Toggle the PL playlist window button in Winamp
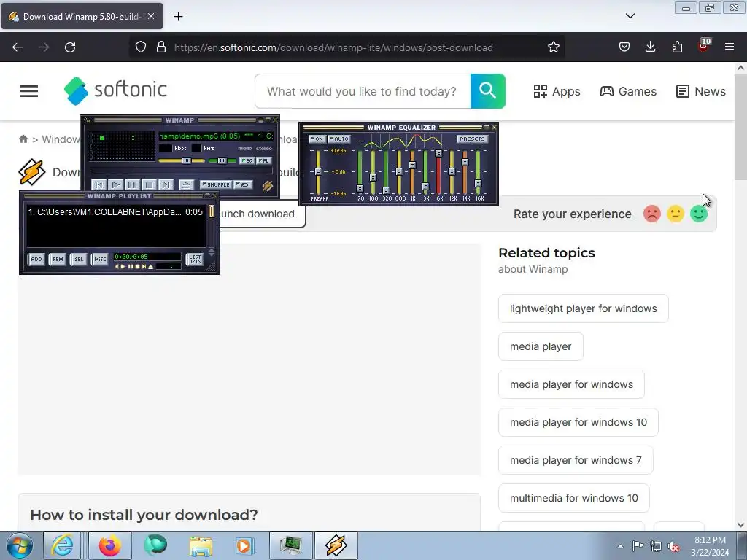 264,161
